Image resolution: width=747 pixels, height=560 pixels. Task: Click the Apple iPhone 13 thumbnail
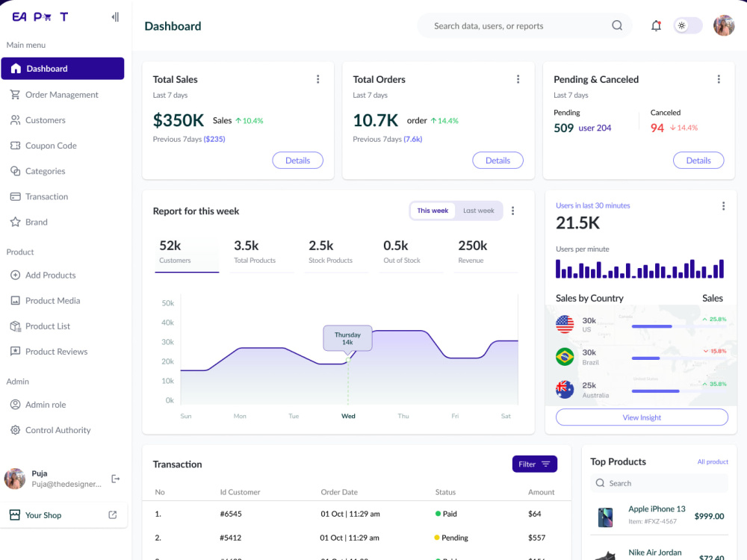click(606, 517)
